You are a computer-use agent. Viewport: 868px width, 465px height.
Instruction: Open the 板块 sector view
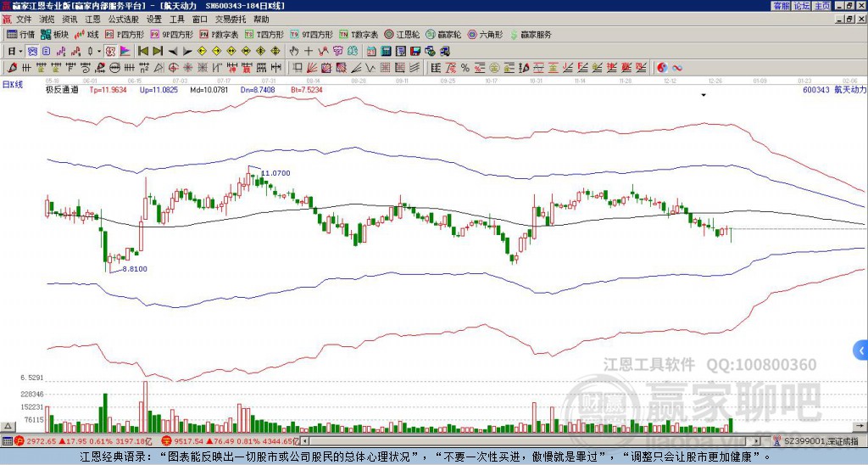pos(55,34)
